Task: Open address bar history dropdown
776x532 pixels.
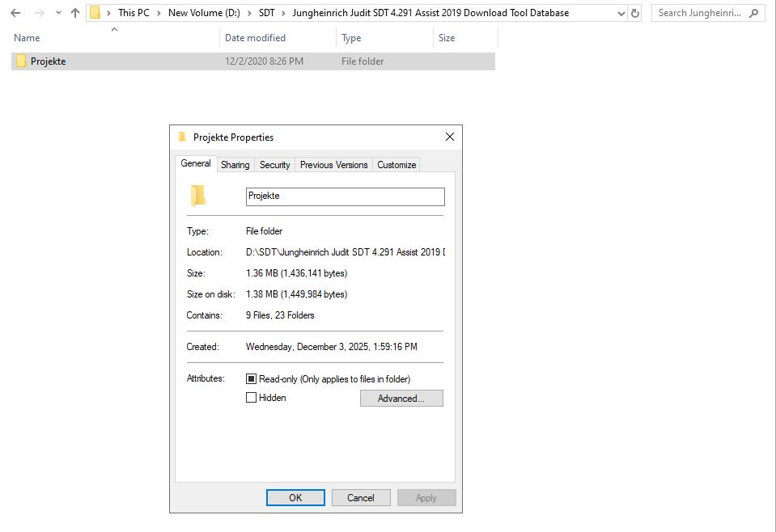Action: (621, 14)
